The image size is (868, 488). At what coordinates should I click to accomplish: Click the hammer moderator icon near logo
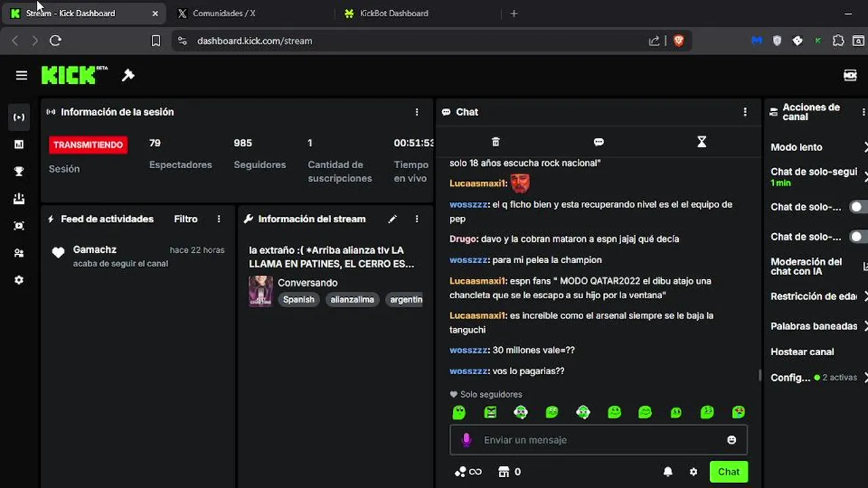(x=127, y=75)
